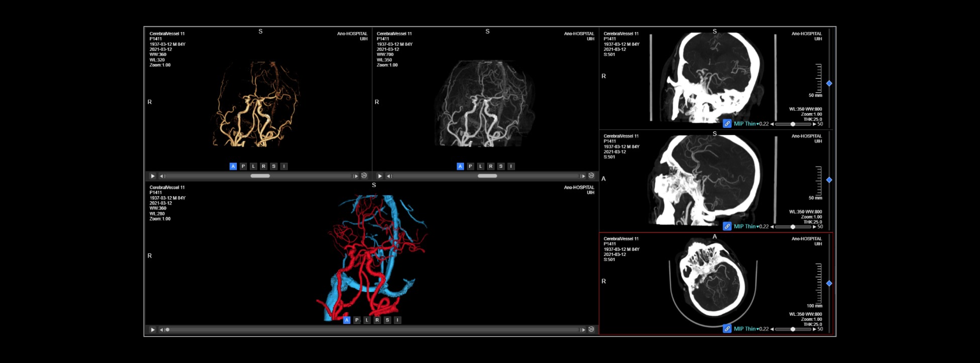Image resolution: width=980 pixels, height=363 pixels.
Task: Click thickness slider knob in bottom axial view
Action: click(793, 329)
